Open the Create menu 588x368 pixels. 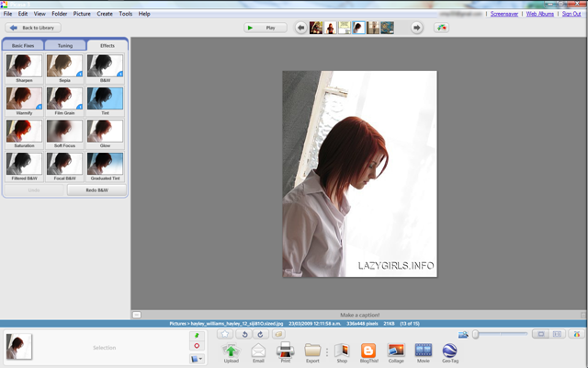click(x=105, y=14)
